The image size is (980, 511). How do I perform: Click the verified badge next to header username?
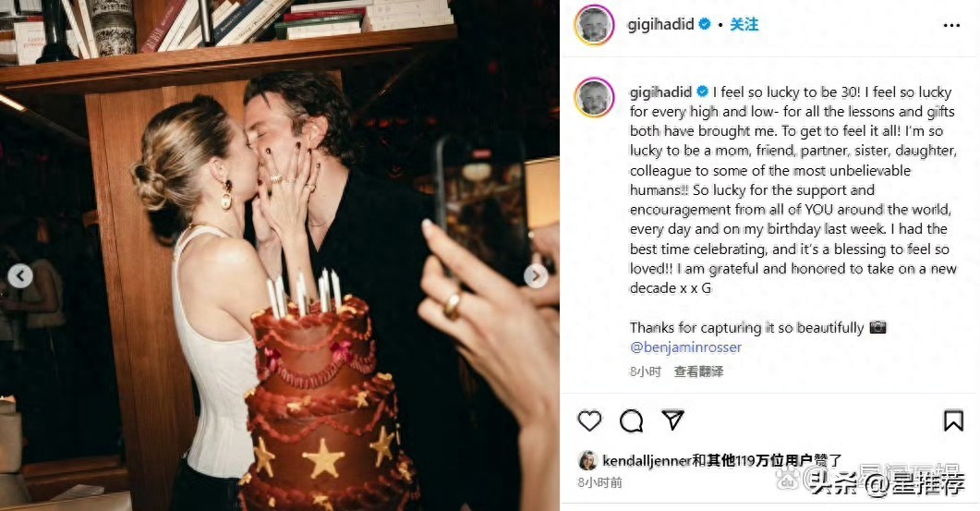pos(705,24)
